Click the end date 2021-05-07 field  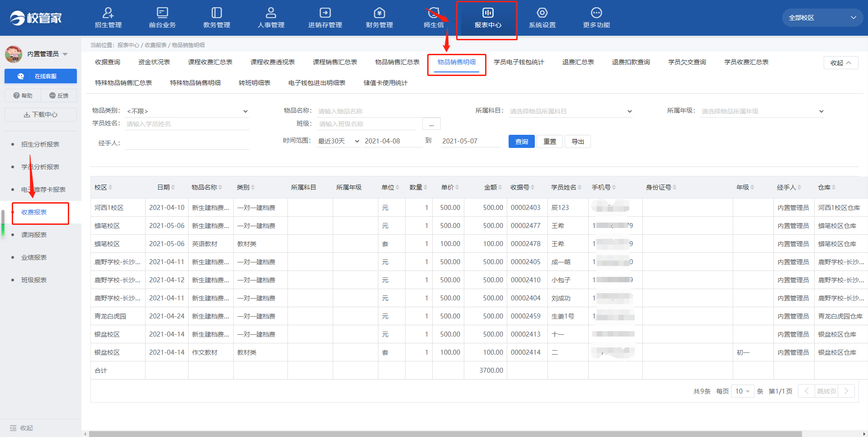click(470, 141)
